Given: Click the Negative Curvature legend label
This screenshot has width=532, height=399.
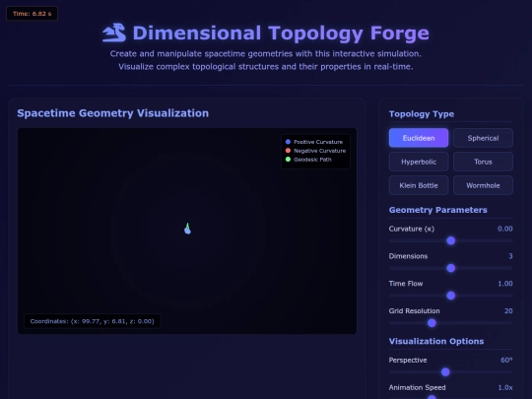Looking at the screenshot, I should [x=319, y=151].
